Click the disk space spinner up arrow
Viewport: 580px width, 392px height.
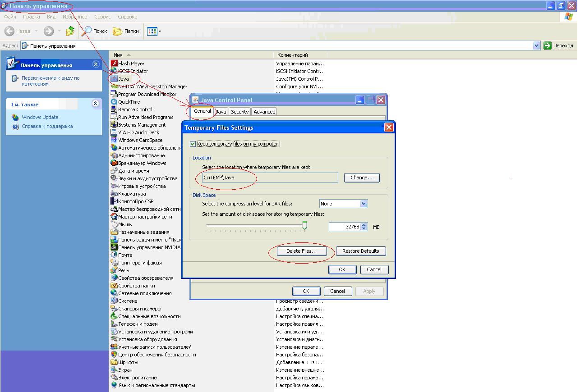[364, 225]
